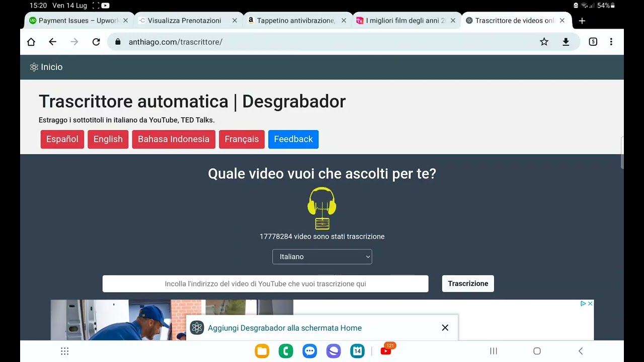Click the 17778284 video sono stati trascrizione text
Screen dimensions: 644x362
(322, 236)
